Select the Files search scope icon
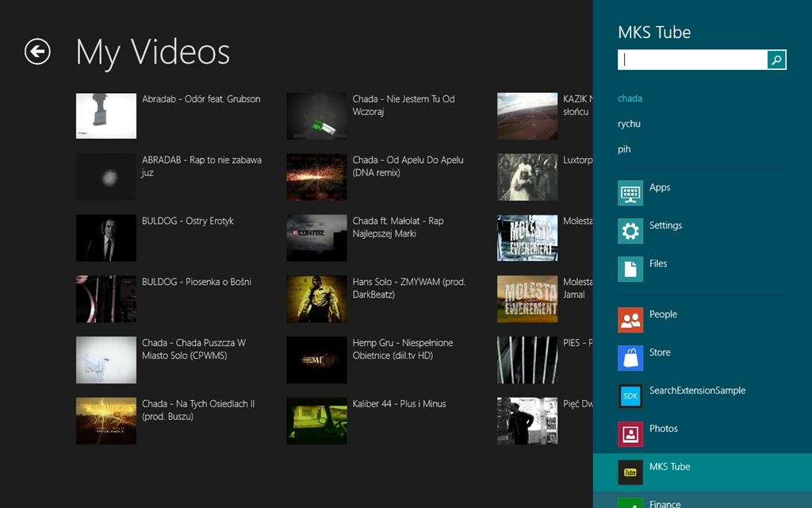Screen dimensions: 812x508 pos(630,269)
